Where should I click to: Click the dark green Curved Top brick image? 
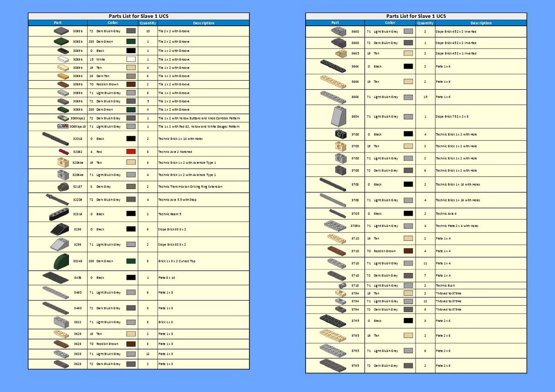coord(61,261)
